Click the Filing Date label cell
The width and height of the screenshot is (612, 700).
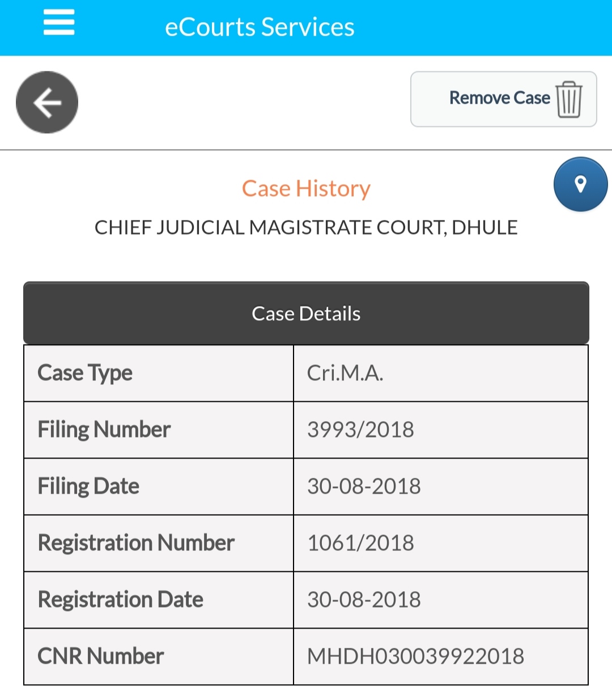(x=159, y=486)
